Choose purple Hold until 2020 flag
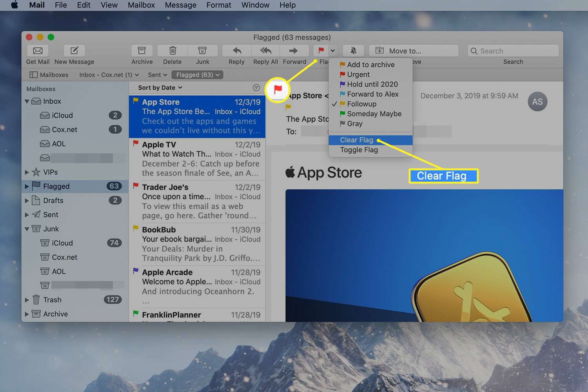Viewport: 588px width, 392px height. coord(370,84)
